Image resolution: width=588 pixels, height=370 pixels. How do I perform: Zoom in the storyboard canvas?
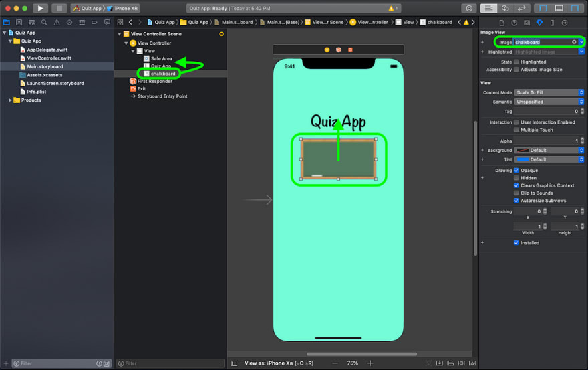[370, 363]
